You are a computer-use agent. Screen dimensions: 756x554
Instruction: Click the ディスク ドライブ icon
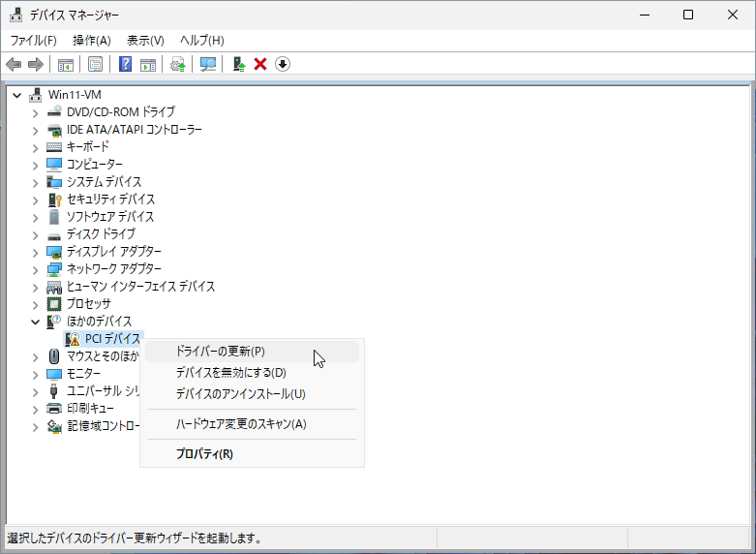54,236
